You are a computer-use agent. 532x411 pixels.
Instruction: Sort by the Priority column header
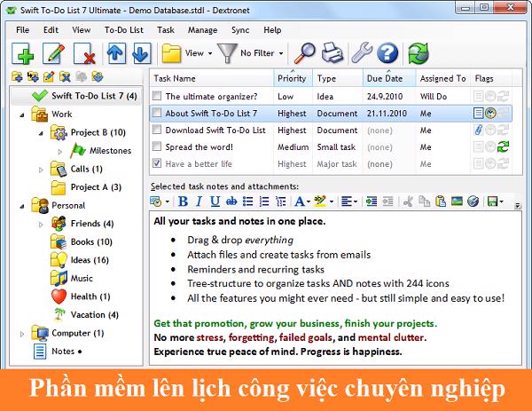(293, 78)
